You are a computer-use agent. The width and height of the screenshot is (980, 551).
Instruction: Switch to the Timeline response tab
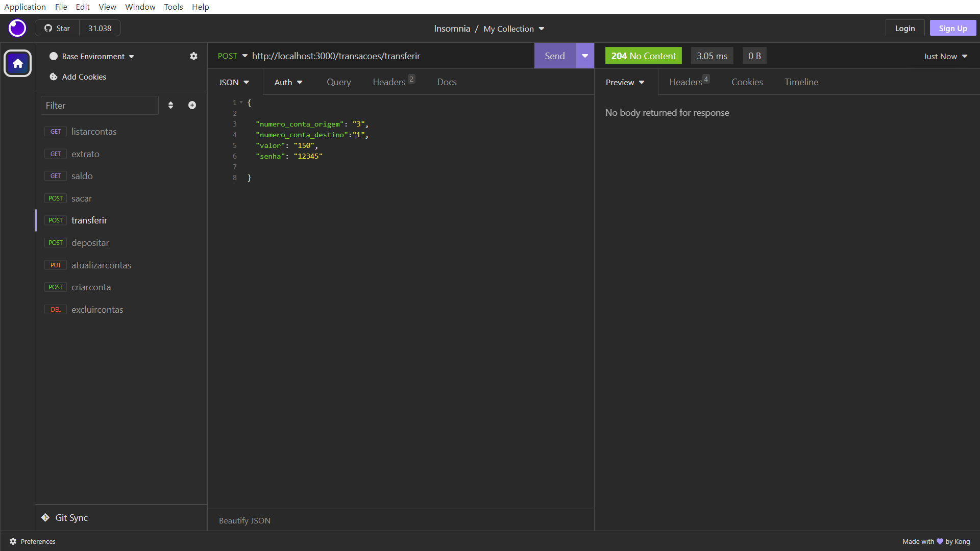[801, 82]
